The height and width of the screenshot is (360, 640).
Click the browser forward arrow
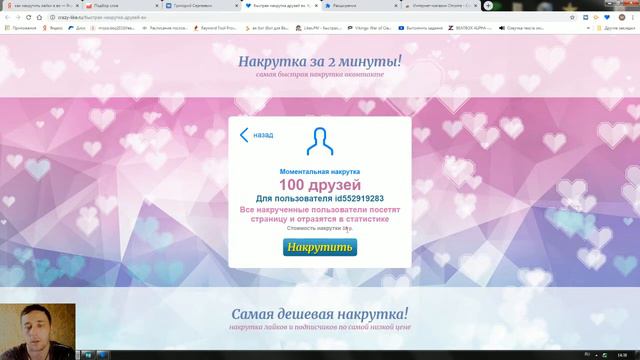18,18
